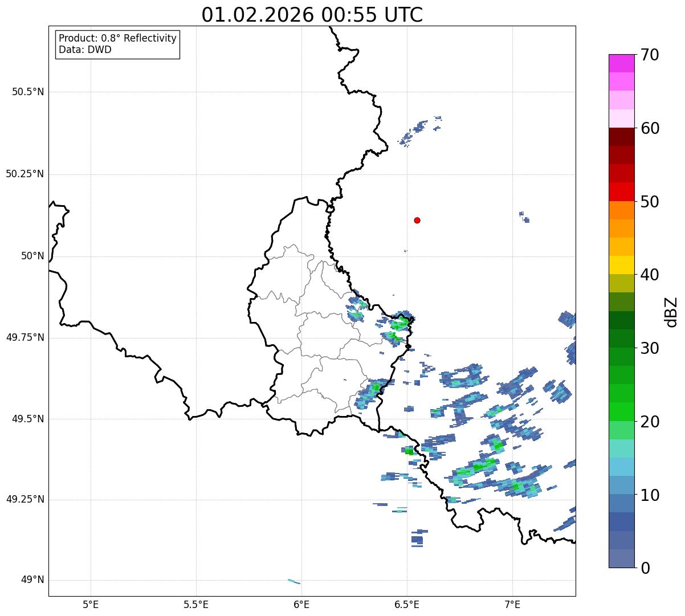Image resolution: width=685 pixels, height=616 pixels.
Task: Click the 'dBZ' colorbar label
Action: 671,312
